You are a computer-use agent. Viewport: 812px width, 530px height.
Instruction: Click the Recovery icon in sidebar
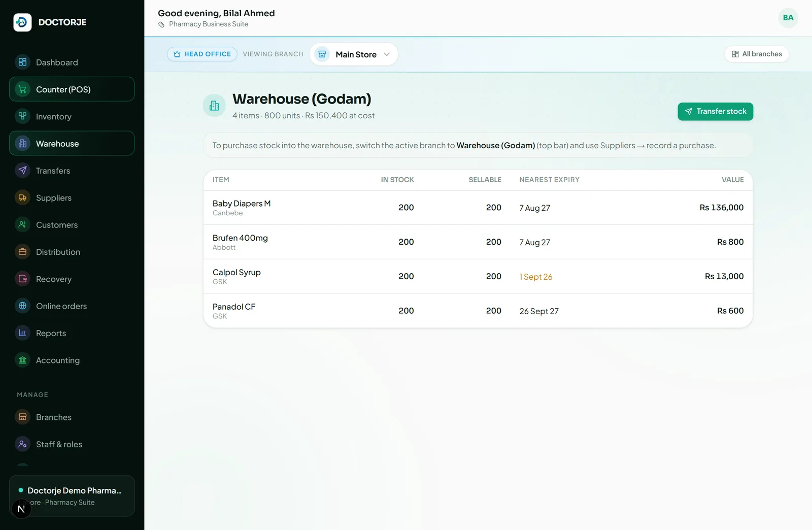pyautogui.click(x=22, y=279)
